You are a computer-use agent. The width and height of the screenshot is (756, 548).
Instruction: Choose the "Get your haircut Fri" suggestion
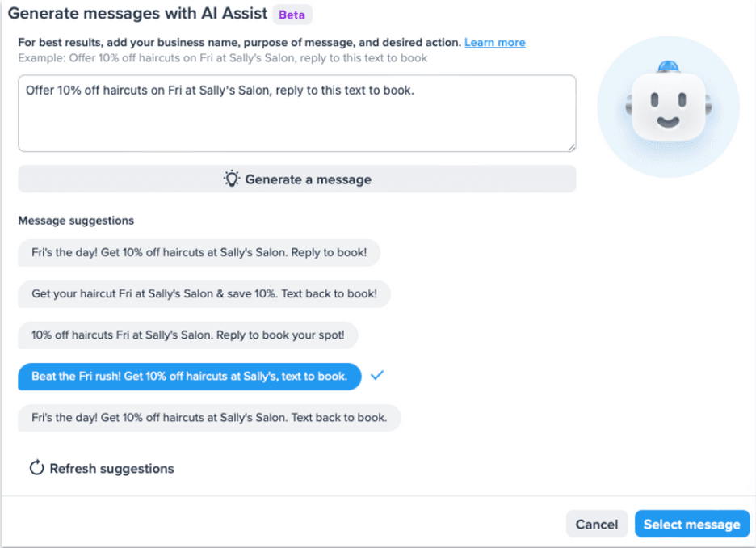(x=204, y=293)
